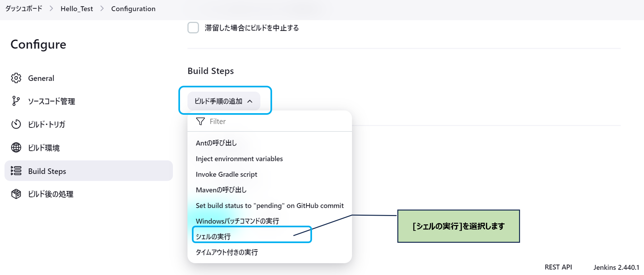The width and height of the screenshot is (644, 275).
Task: Click the post-build actions box icon
Action: [x=16, y=194]
